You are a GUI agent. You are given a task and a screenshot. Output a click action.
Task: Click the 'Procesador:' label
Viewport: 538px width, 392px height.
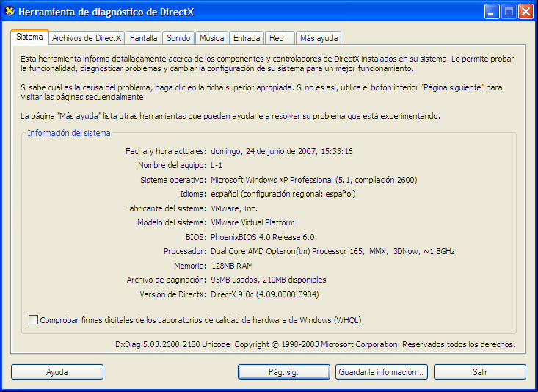click(185, 251)
